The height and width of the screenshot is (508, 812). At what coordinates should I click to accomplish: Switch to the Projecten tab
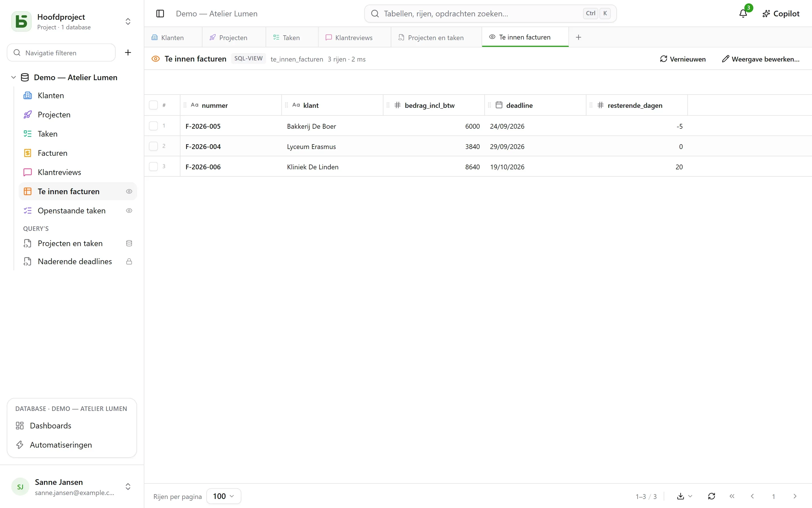click(x=234, y=37)
